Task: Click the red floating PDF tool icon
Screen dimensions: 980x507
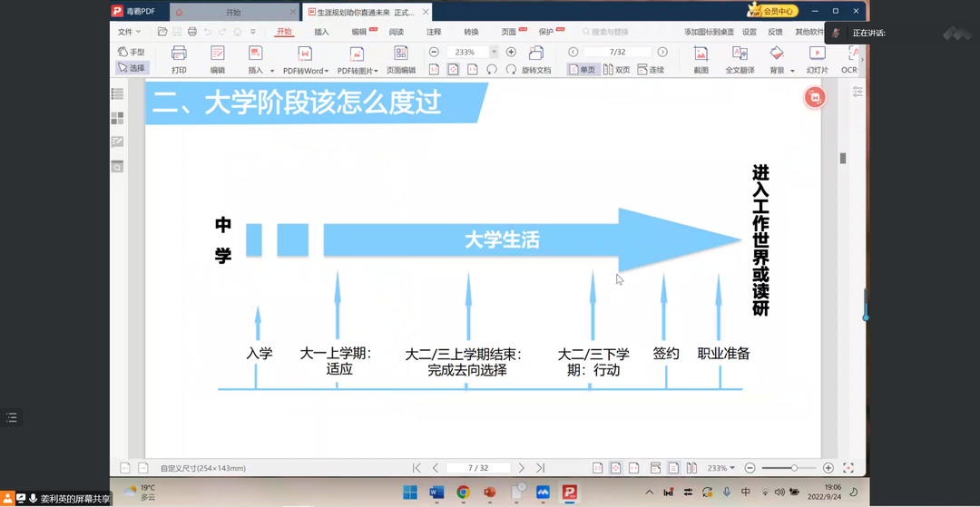Action: coord(815,98)
